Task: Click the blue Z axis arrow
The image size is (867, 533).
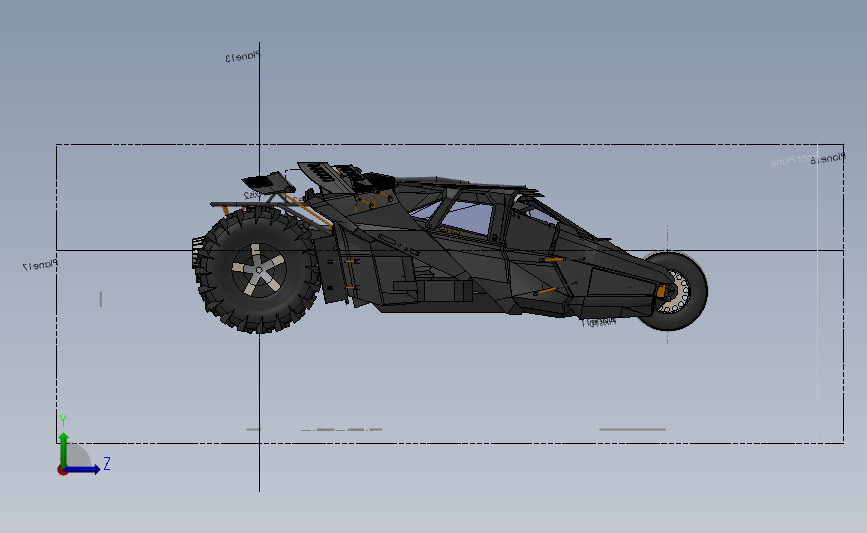Action: 83,469
